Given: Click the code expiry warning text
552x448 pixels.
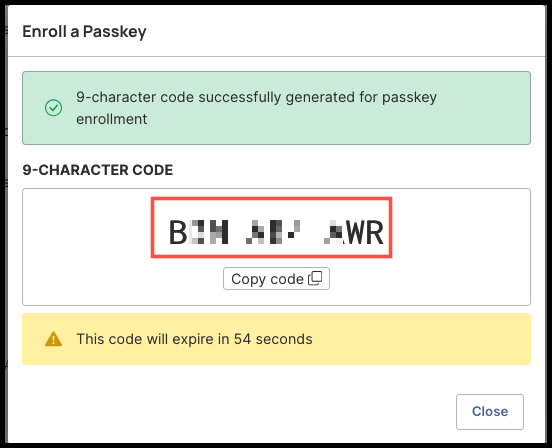Looking at the screenshot, I should coord(194,339).
